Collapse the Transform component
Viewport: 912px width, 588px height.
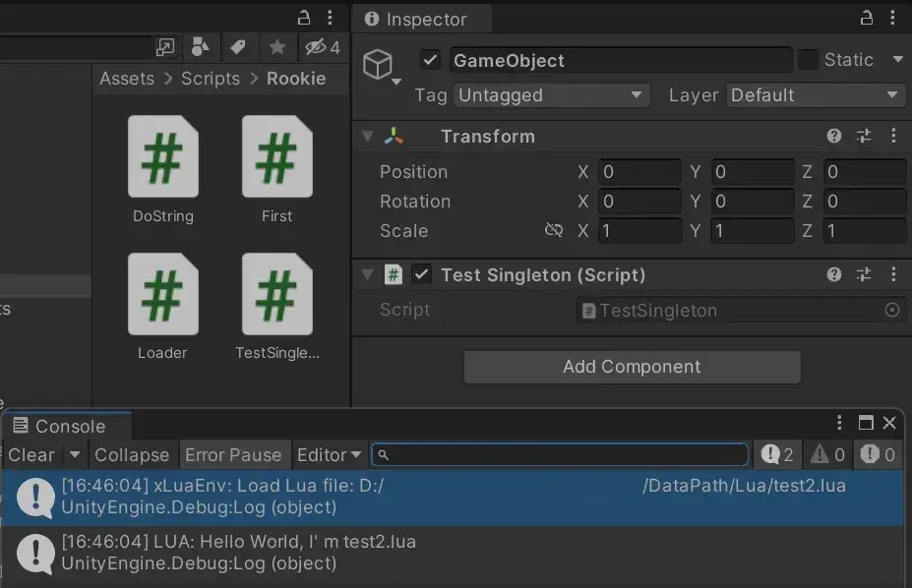point(368,136)
